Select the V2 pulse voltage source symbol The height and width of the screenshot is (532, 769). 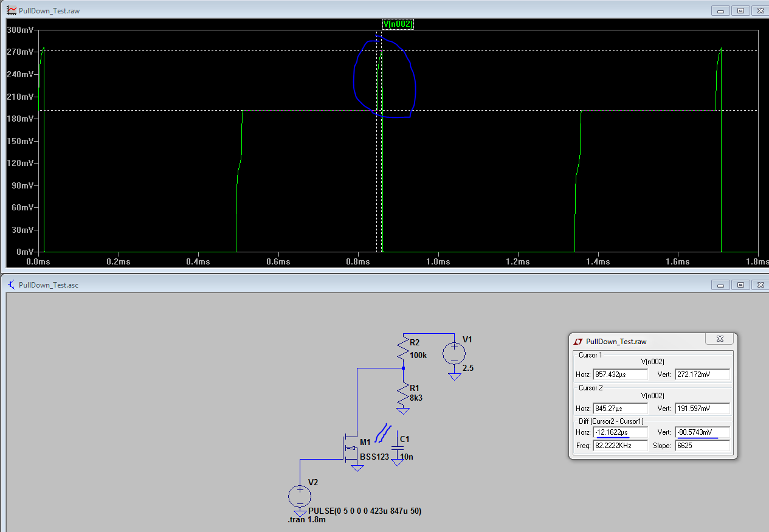(300, 496)
